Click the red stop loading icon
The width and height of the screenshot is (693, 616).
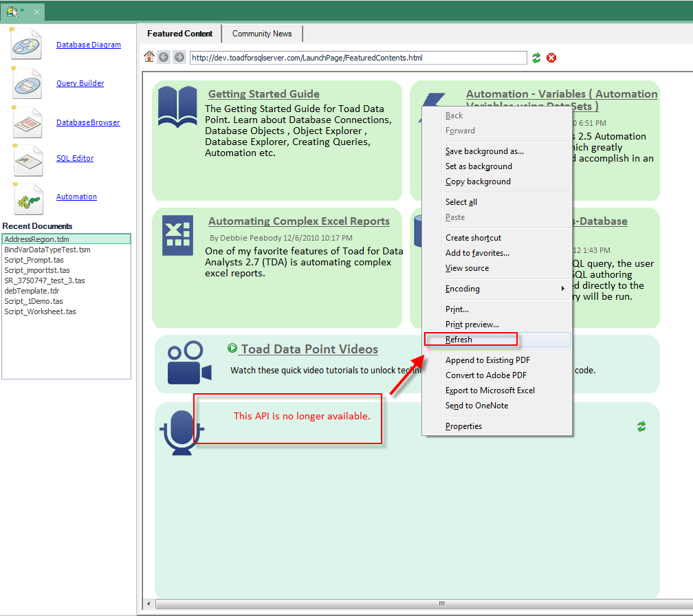(x=551, y=58)
